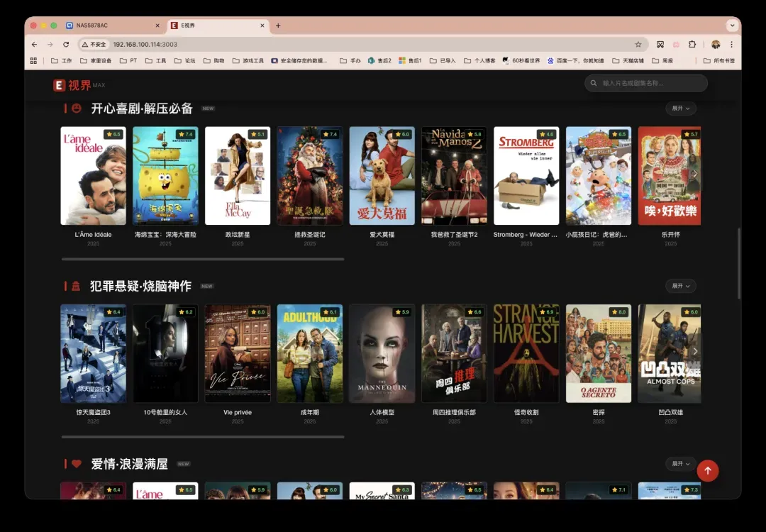Select the E视界 browser tab
The width and height of the screenshot is (766, 532).
[x=218, y=26]
